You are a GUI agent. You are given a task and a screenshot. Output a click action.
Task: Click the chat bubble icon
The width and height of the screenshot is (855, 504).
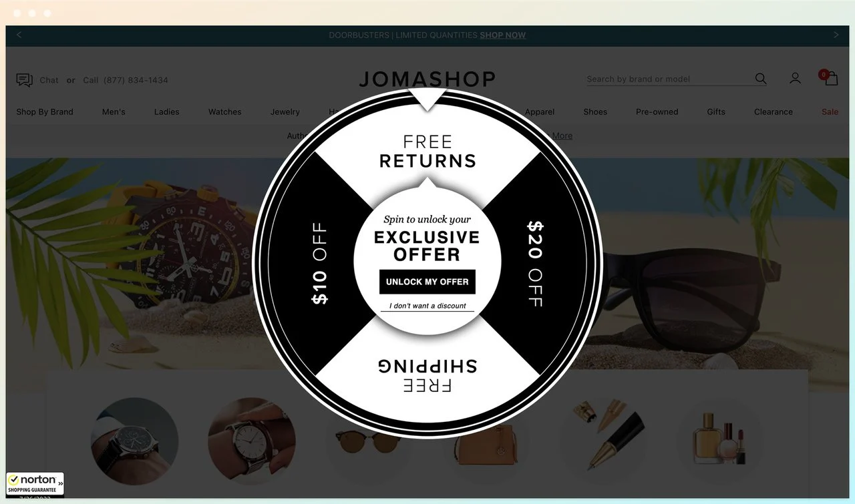(x=25, y=80)
